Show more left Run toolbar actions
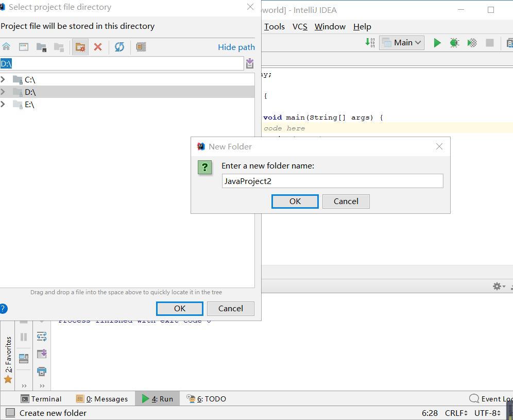Viewport: 513px width, 420px height. (x=24, y=385)
